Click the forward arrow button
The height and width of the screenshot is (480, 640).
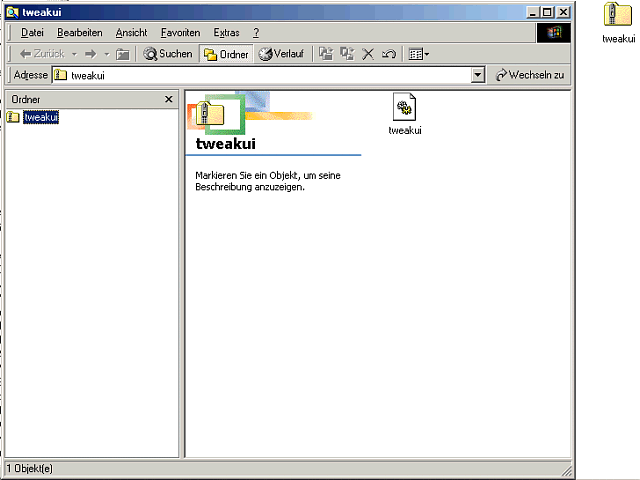(91, 54)
